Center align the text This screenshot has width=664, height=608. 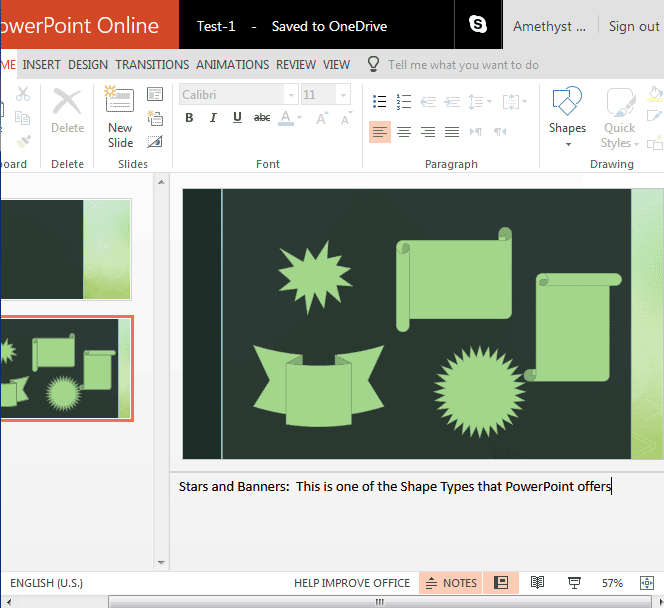(x=404, y=132)
